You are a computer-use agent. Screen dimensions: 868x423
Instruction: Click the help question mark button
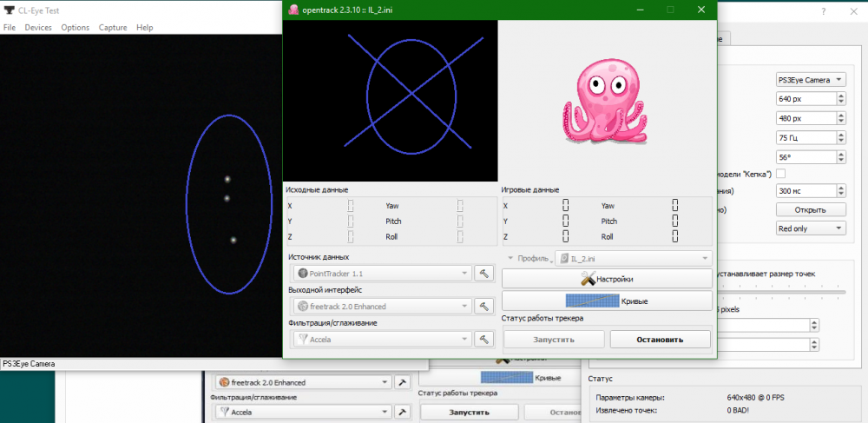[x=824, y=11]
